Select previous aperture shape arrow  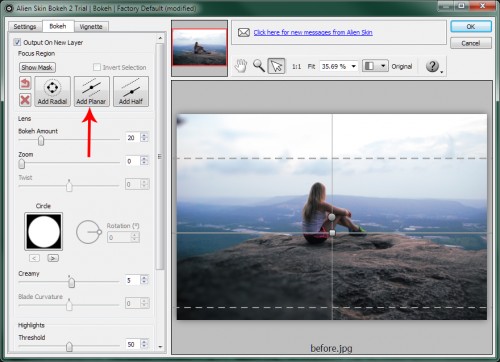(34, 258)
